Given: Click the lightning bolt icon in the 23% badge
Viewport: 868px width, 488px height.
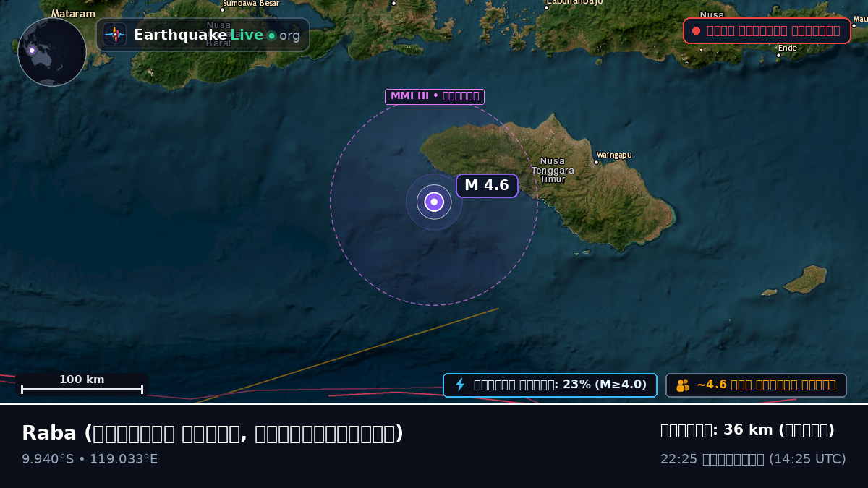Looking at the screenshot, I should click(x=459, y=385).
